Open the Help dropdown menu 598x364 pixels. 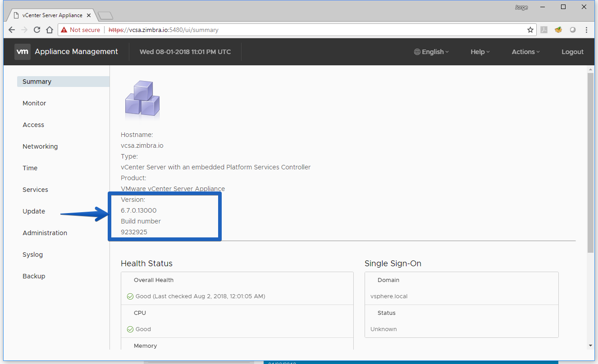coord(480,52)
